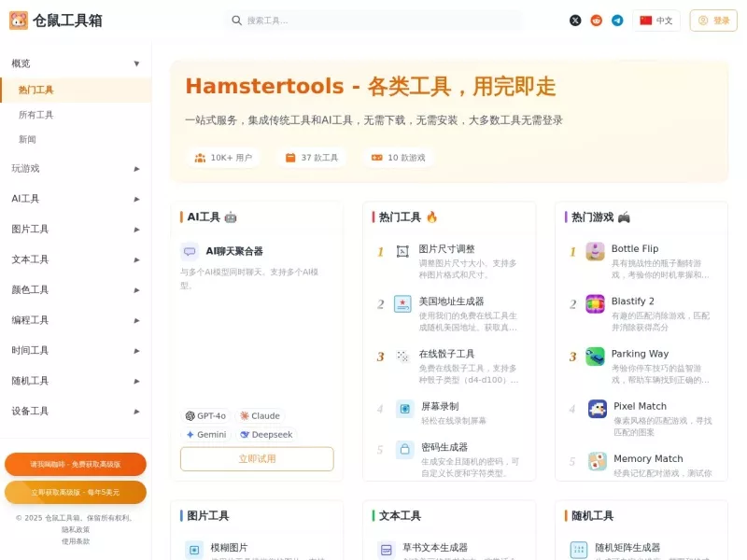Viewport: 747px width, 560px height.
Task: Click the 仓鼠工具箱 site title
Action: (x=67, y=21)
